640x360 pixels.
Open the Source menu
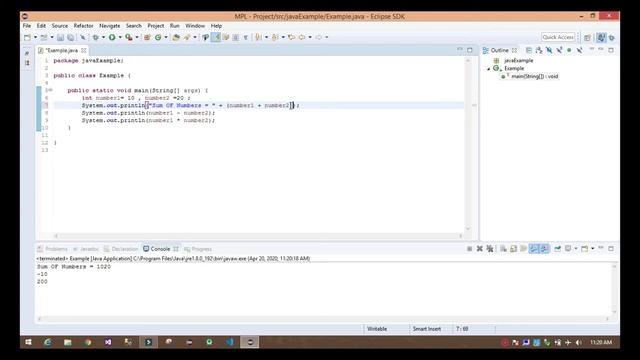click(60, 26)
